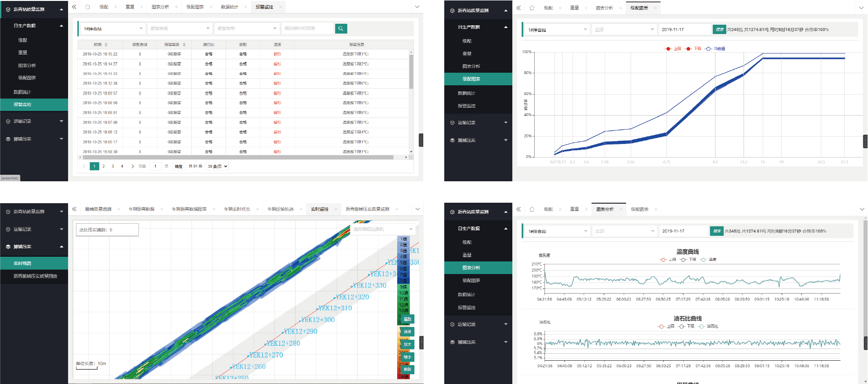Open the 30条/页 page size selector
Image resolution: width=868 pixels, height=384 pixels.
[217, 166]
